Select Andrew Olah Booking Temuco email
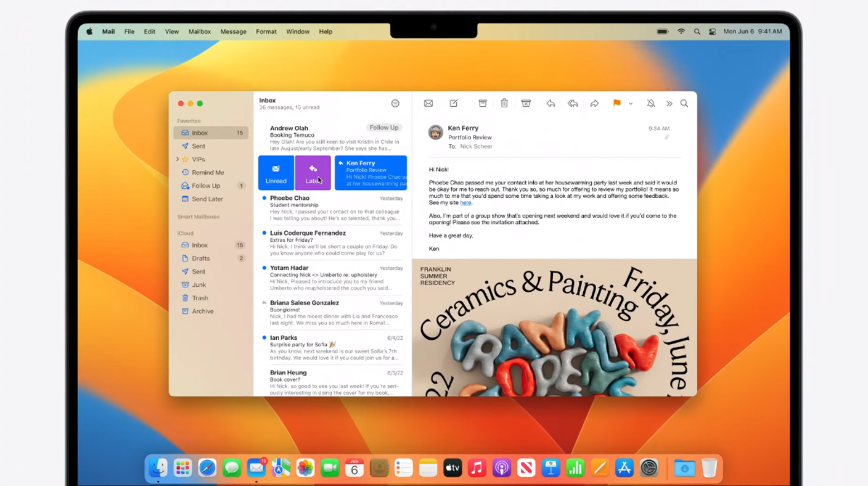The image size is (868, 486). 333,138
